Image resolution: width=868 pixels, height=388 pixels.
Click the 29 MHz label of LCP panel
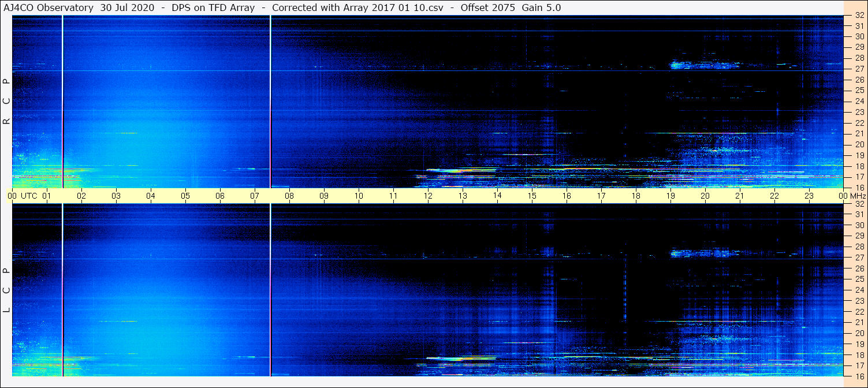point(859,236)
